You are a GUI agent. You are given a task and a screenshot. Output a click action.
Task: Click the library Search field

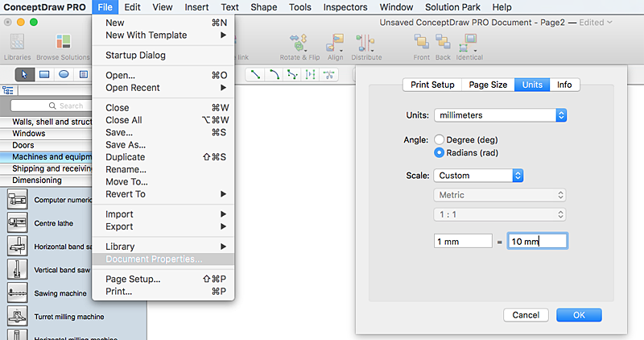52,106
